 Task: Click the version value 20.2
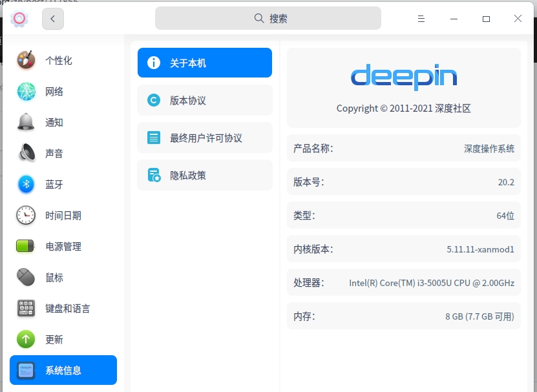506,182
